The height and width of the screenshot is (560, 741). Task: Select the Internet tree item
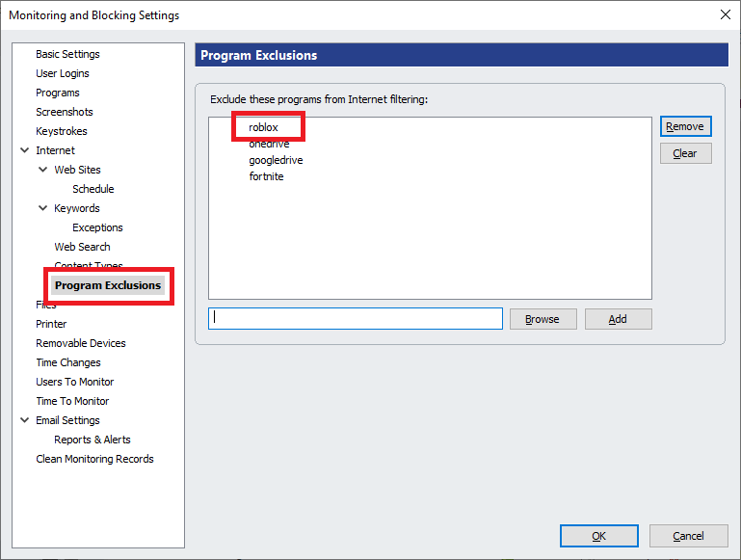[55, 150]
